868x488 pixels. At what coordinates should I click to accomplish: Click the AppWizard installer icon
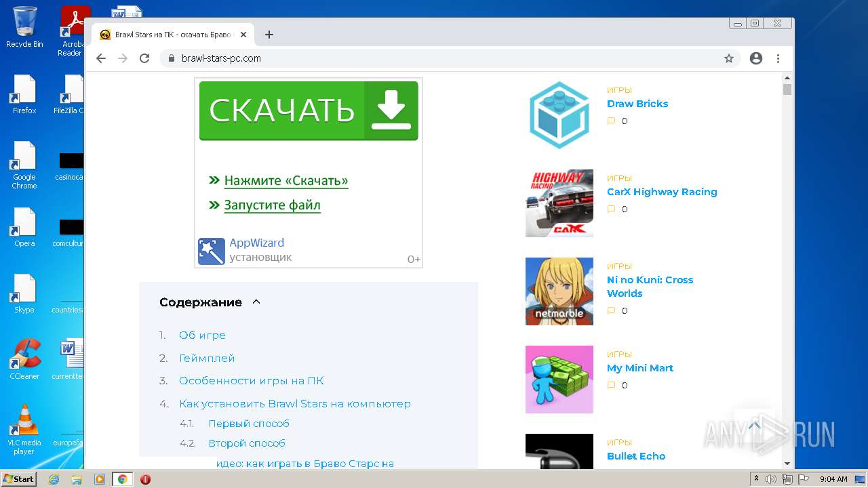coord(211,251)
